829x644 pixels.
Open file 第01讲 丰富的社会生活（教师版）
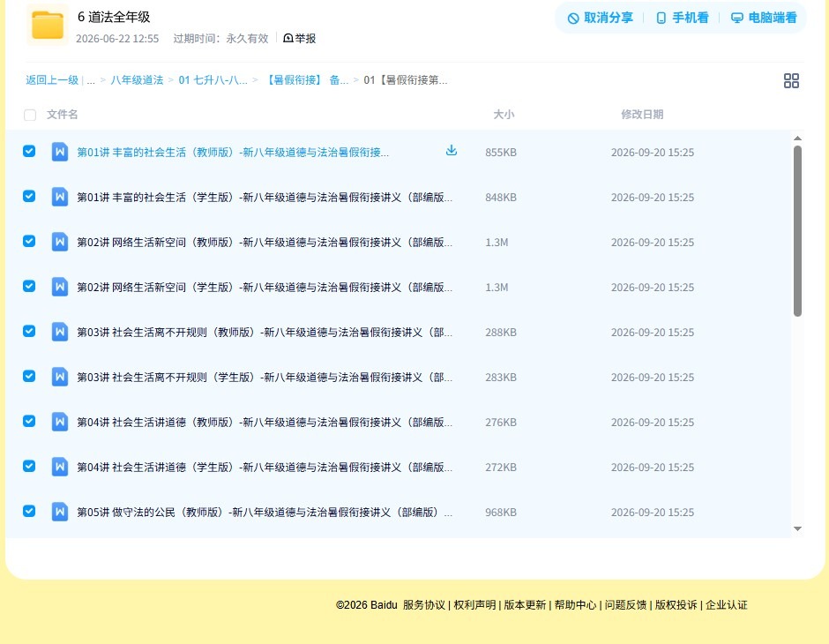coord(233,153)
